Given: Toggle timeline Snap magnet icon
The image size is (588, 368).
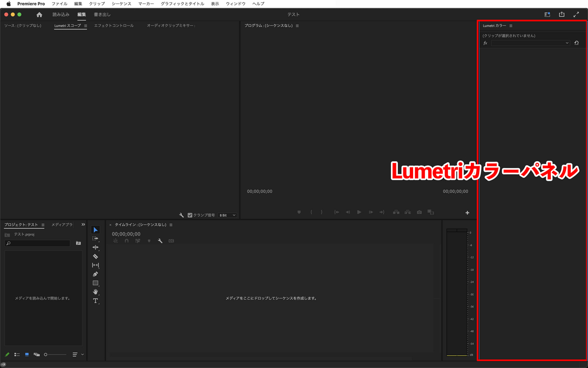Looking at the screenshot, I should pyautogui.click(x=126, y=241).
